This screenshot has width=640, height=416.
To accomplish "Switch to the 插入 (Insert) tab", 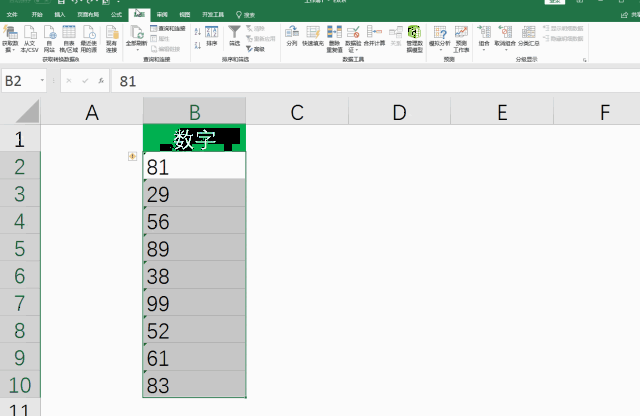I will click(60, 15).
